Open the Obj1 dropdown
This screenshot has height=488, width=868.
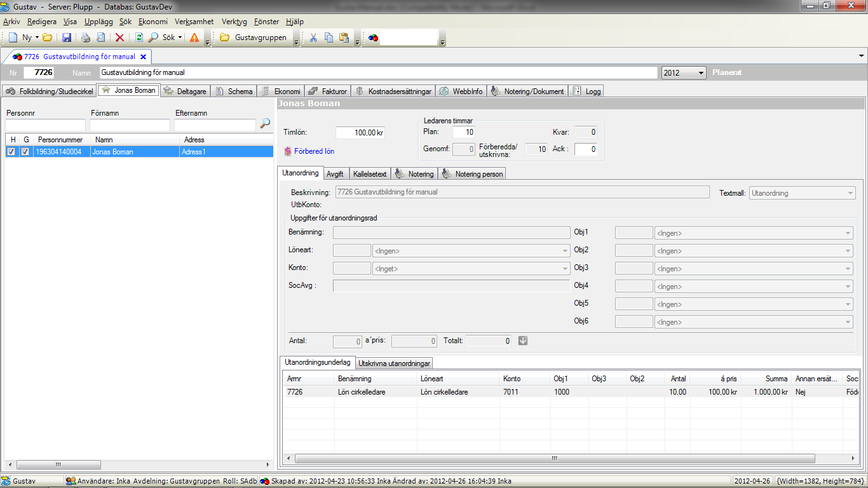(754, 233)
